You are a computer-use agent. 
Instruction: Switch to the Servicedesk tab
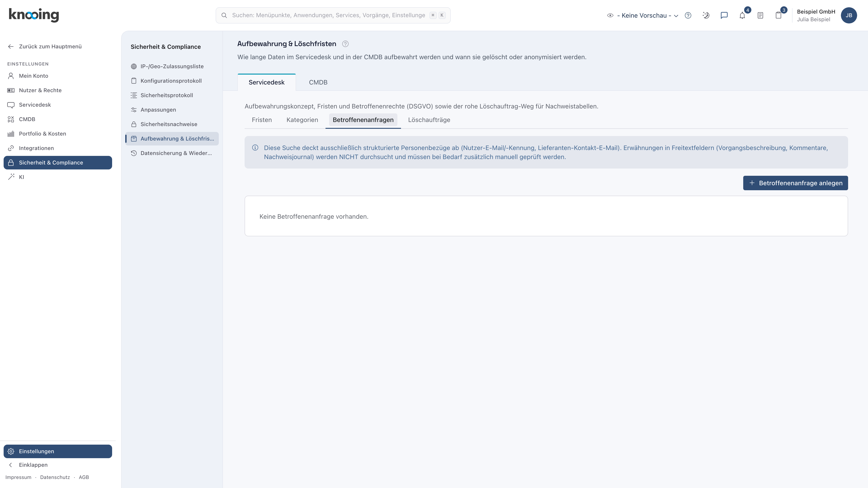[x=267, y=82]
